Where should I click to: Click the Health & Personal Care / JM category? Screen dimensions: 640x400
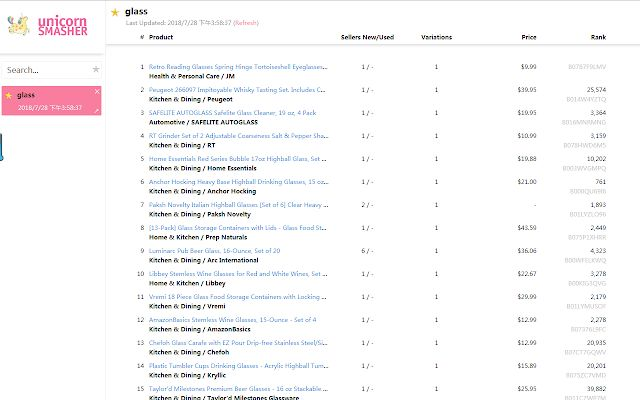(x=192, y=76)
